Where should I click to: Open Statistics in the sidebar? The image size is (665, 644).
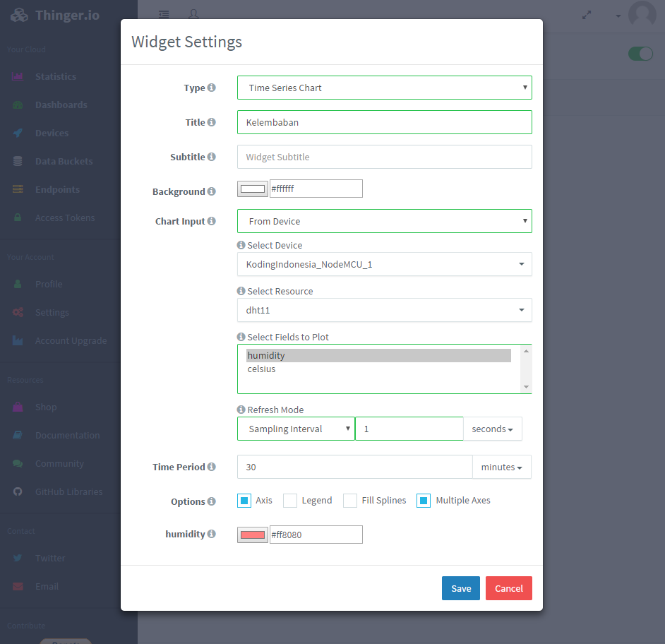pyautogui.click(x=56, y=76)
